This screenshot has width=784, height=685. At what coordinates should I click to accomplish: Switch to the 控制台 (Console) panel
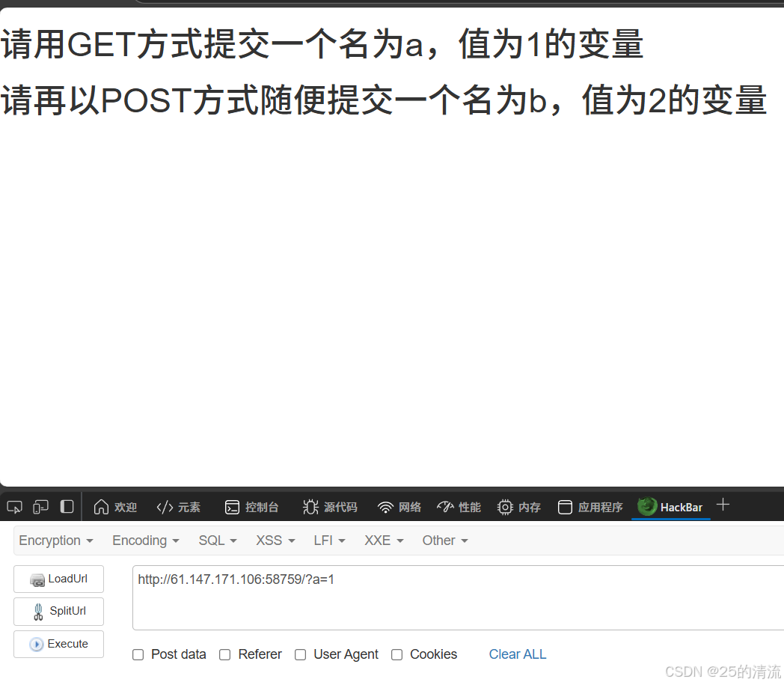(x=251, y=507)
